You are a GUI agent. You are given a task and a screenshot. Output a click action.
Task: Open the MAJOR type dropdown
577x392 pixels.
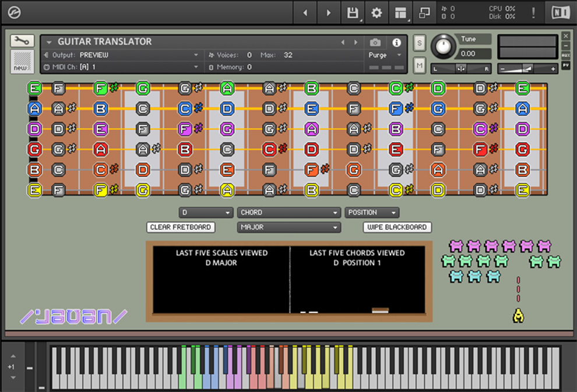pyautogui.click(x=289, y=227)
